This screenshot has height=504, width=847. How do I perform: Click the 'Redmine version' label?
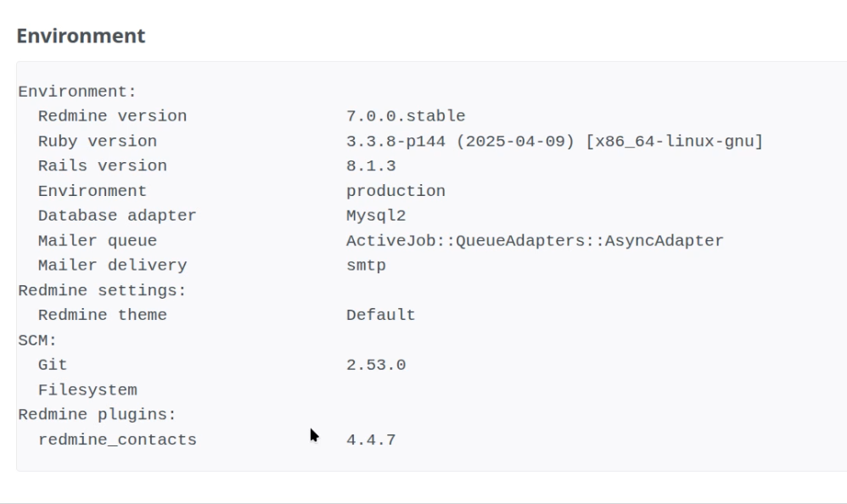[112, 116]
